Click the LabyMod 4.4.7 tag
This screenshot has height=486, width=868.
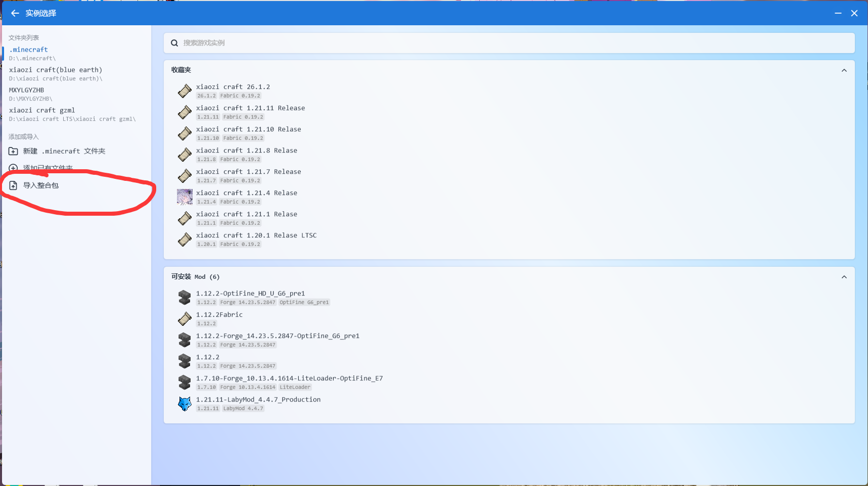[243, 409]
